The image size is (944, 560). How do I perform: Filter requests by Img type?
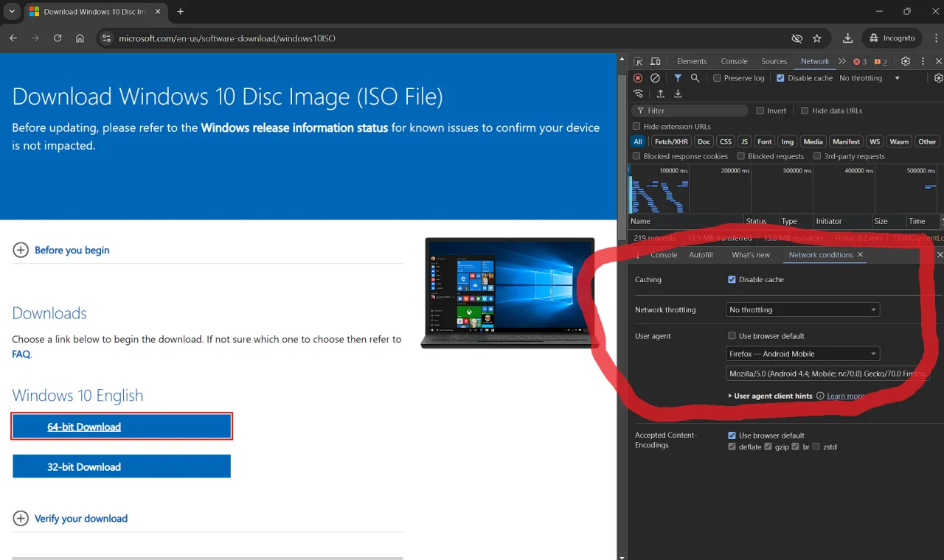pyautogui.click(x=788, y=141)
